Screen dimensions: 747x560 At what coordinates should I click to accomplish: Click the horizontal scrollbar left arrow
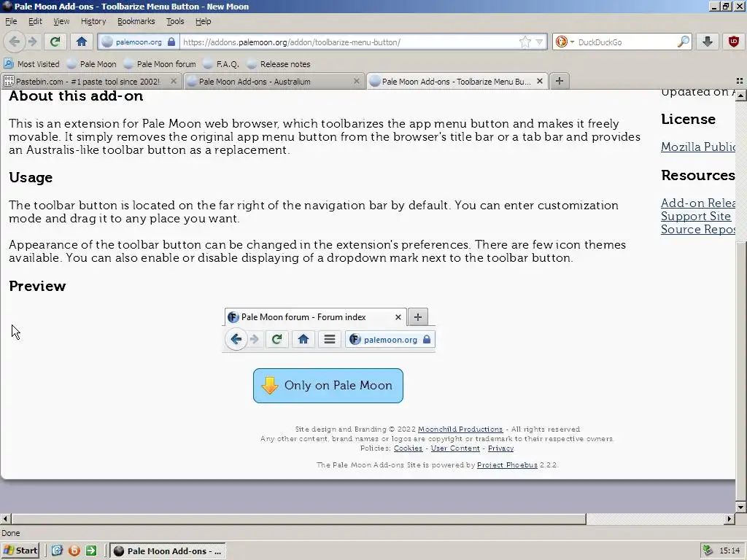click(5, 518)
